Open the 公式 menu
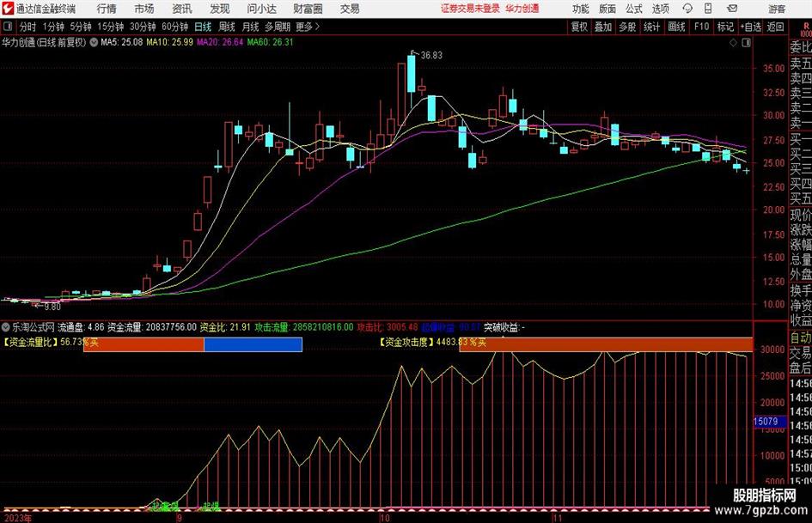The width and height of the screenshot is (812, 523). 634,9
